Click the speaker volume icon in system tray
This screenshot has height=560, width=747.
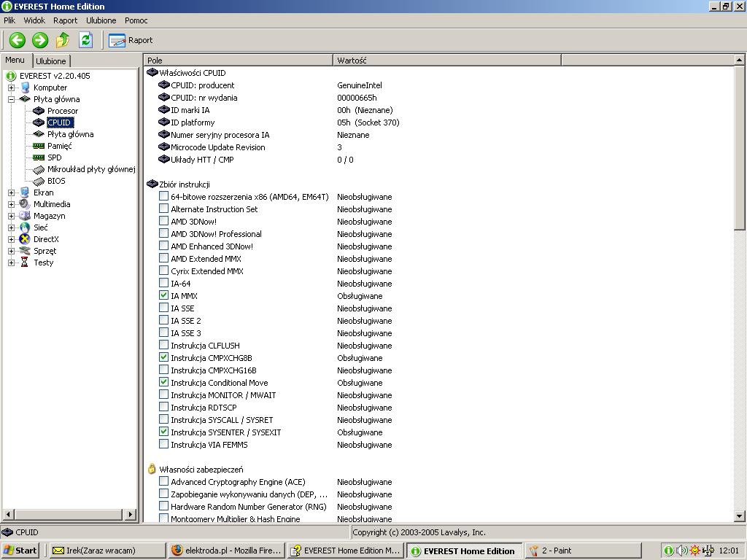pyautogui.click(x=682, y=551)
